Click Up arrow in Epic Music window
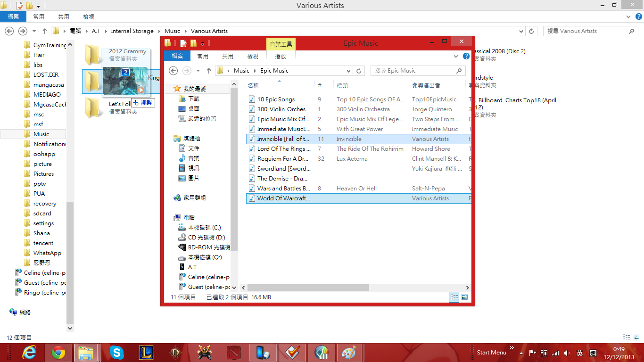Viewport: 644px width, 362px height. click(x=208, y=71)
